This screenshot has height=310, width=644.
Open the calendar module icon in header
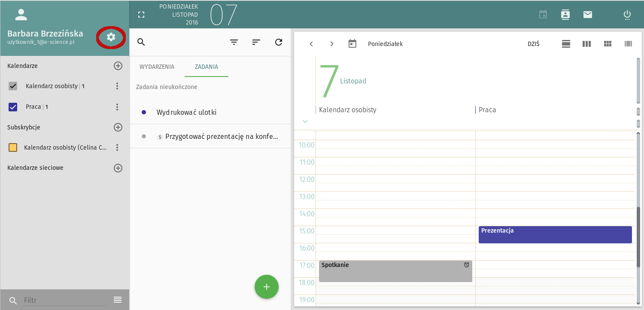click(543, 15)
